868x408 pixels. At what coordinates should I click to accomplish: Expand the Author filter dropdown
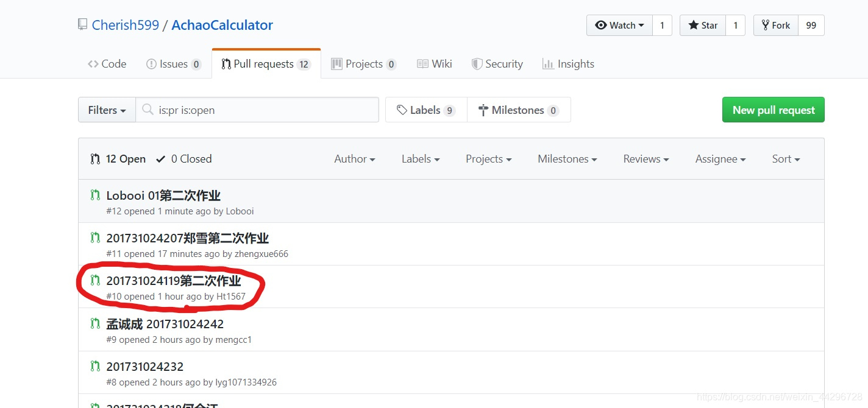(355, 159)
